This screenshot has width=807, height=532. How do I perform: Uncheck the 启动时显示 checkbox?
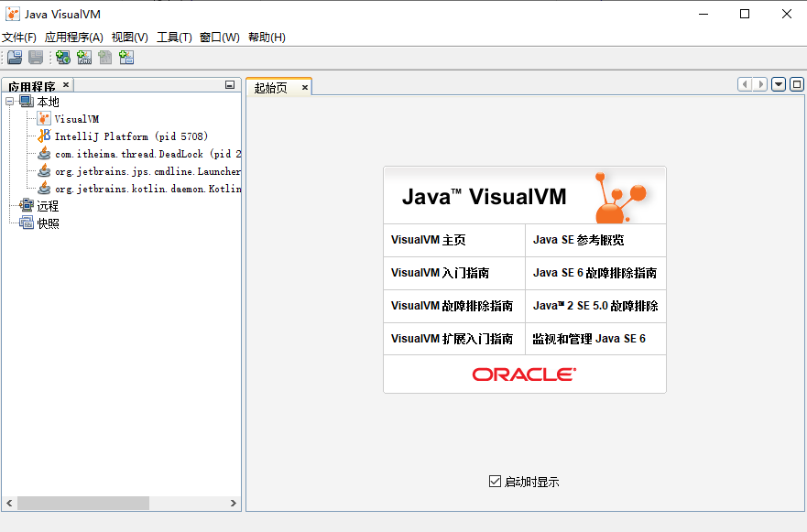pyautogui.click(x=496, y=481)
